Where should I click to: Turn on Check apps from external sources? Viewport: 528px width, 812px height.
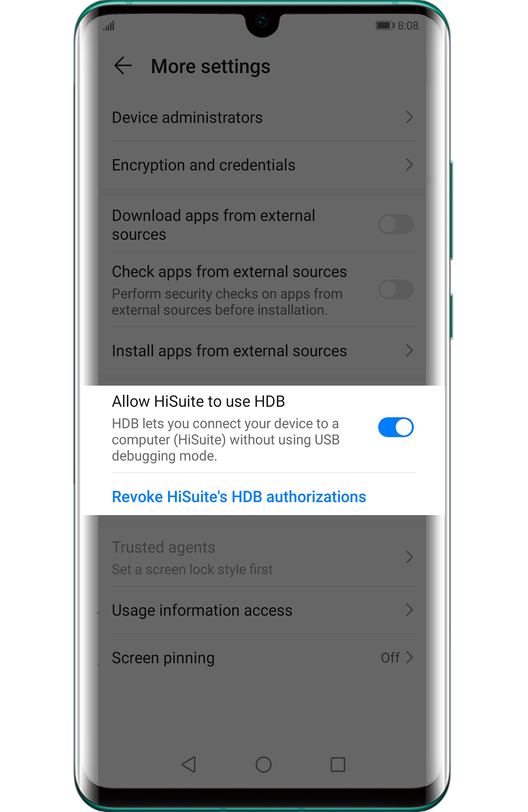(396, 289)
